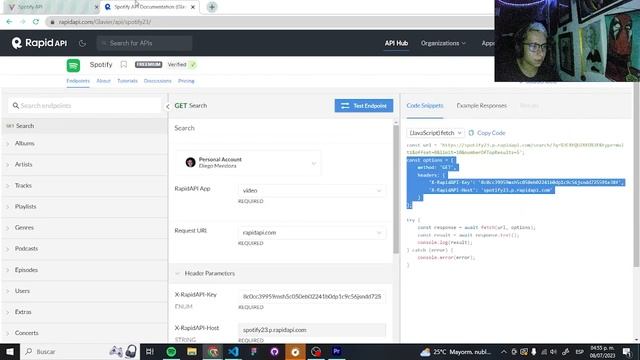Show hidden system tray icons

click(504, 351)
